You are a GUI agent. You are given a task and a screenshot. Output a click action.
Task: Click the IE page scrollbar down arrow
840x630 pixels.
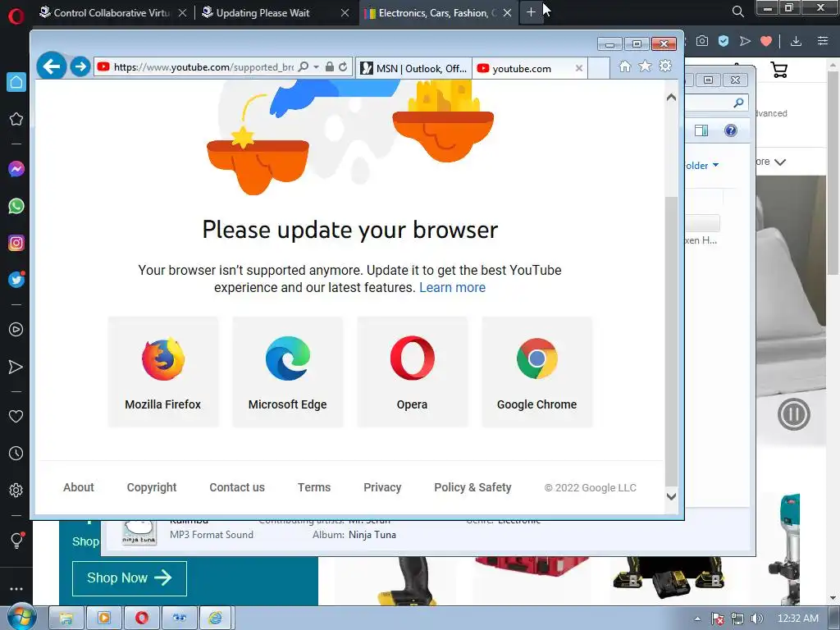(671, 496)
